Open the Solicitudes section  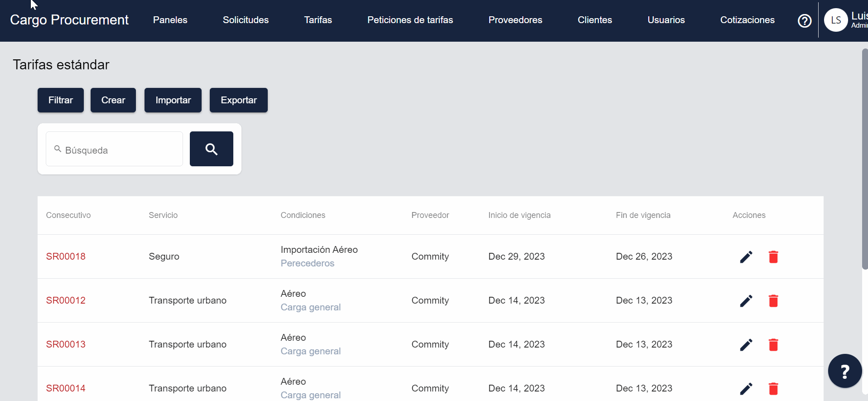click(x=246, y=20)
